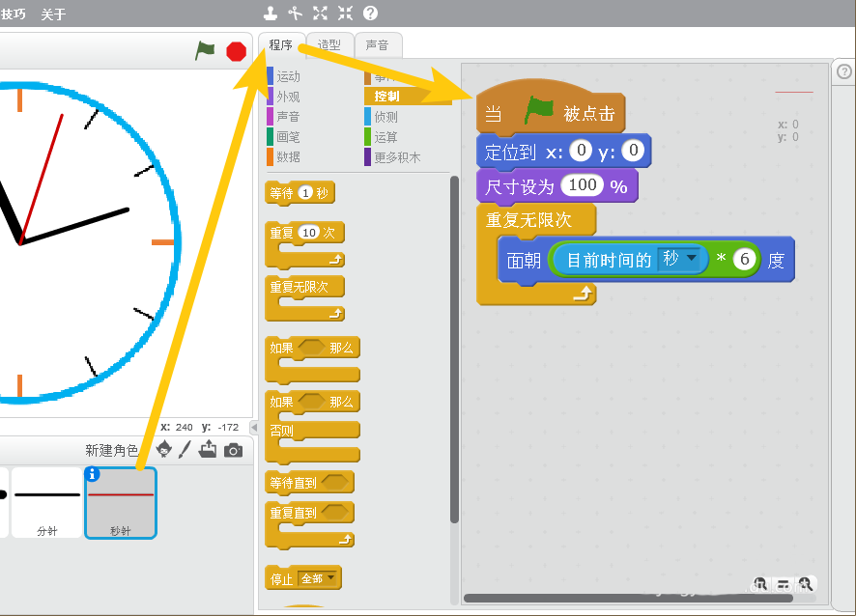The width and height of the screenshot is (856, 616).
Task: Click the 当绿旗被点击 hat block in script
Action: [551, 107]
